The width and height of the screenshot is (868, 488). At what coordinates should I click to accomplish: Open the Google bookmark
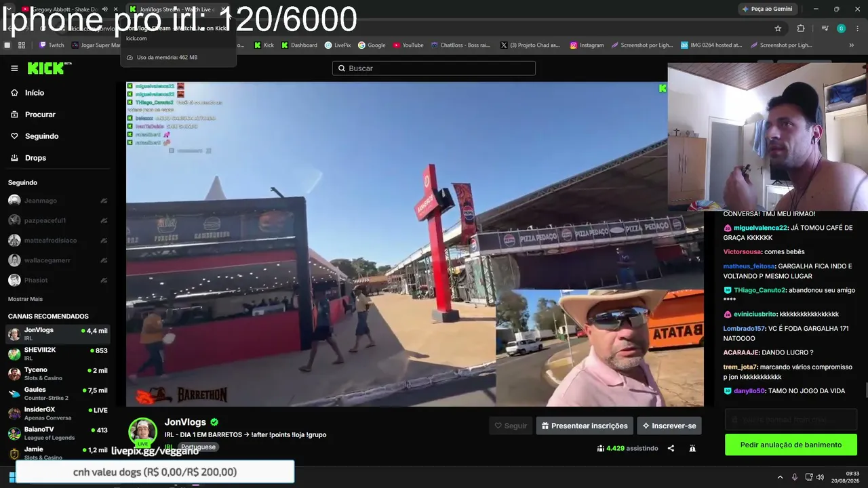(372, 45)
